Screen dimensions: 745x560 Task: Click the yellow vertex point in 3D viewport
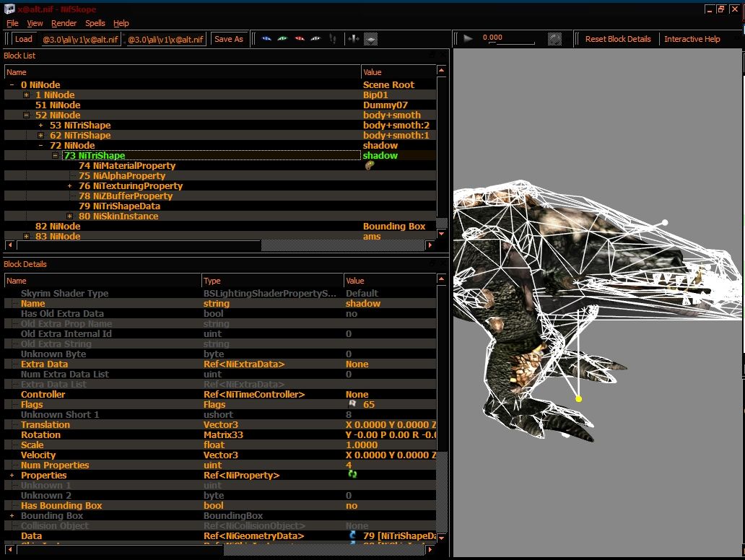pos(579,399)
